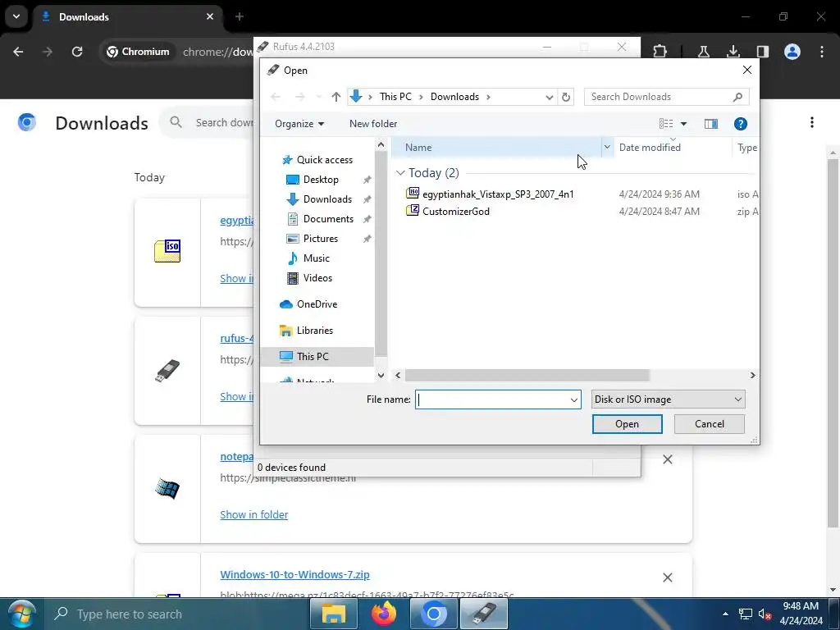Show hidden system tray icons

pyautogui.click(x=725, y=614)
